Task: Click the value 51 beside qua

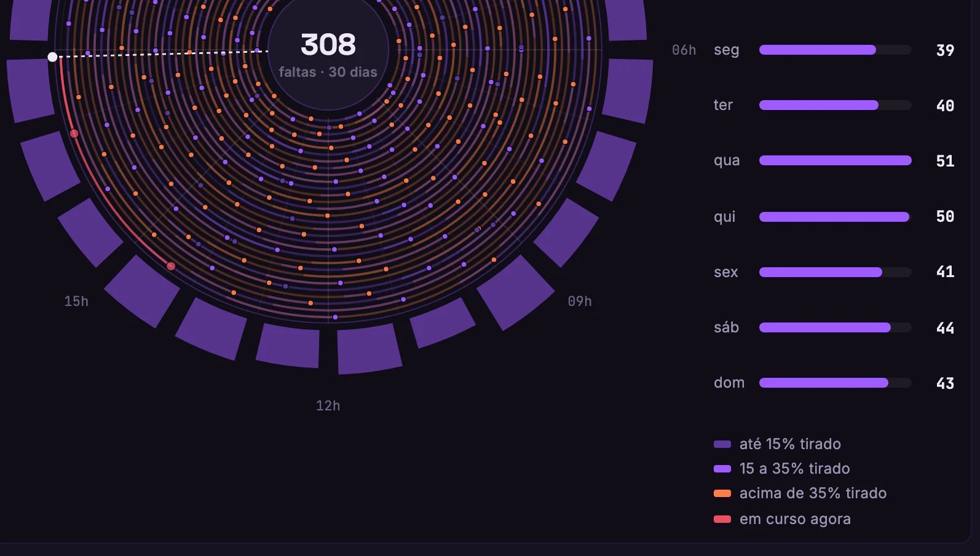Action: point(945,161)
